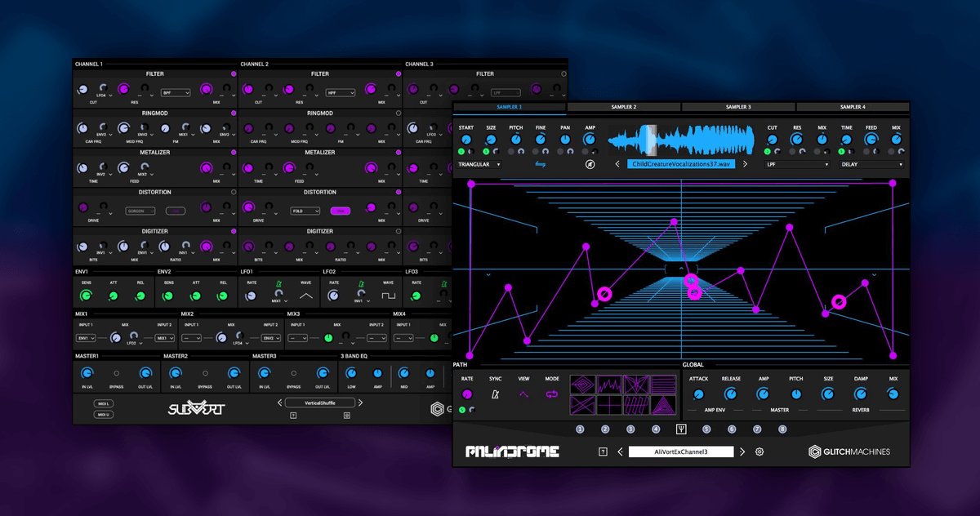This screenshot has width=980, height=516.
Task: Click the Palindrome settings gear icon
Action: click(x=759, y=451)
